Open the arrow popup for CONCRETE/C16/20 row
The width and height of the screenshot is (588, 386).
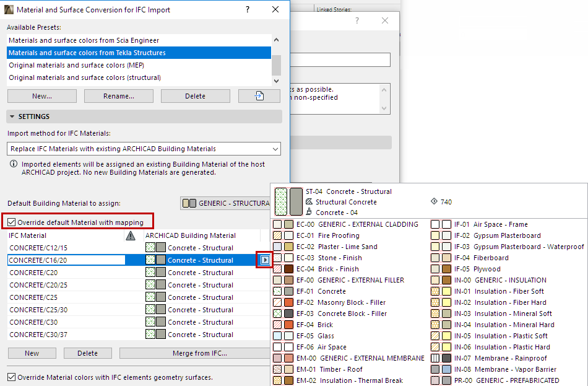point(265,260)
